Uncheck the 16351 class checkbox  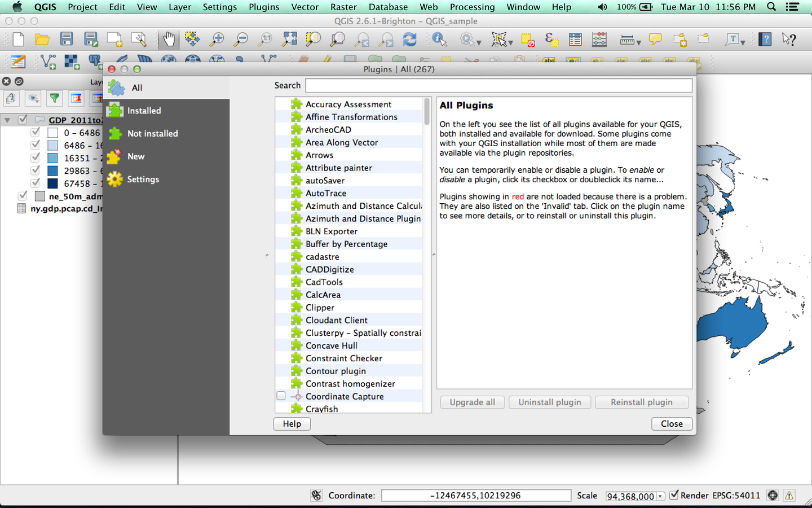(36, 157)
